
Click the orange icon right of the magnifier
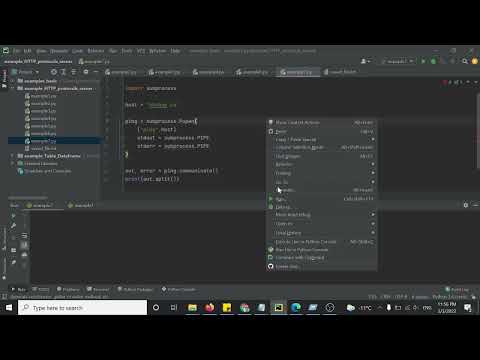tap(474, 61)
